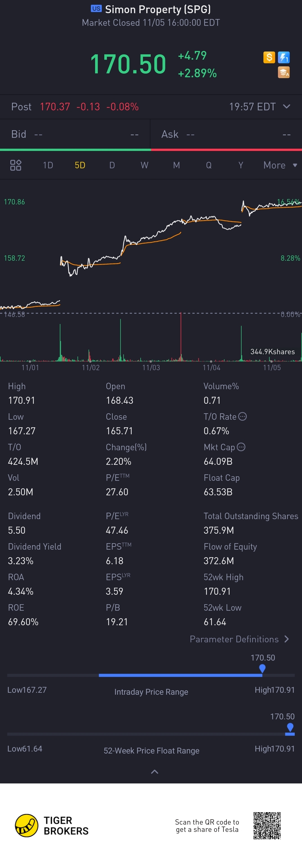Tap the 52wk Low value 61.64
The height and width of the screenshot is (868, 302).
tap(215, 622)
